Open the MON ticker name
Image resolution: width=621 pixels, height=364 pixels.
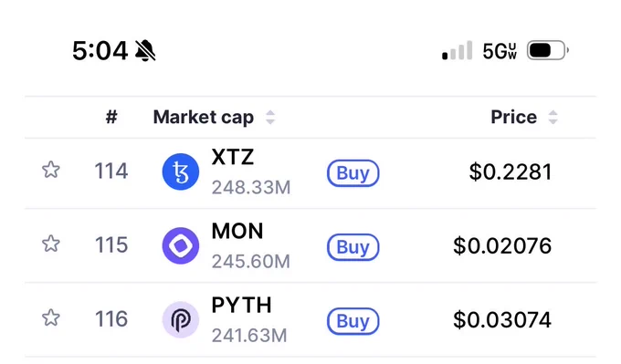[x=237, y=231]
